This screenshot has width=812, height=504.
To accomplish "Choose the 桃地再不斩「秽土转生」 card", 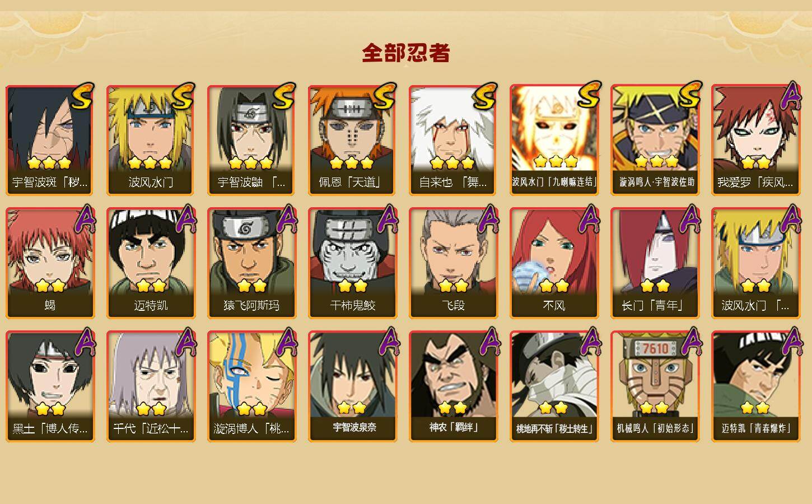I will point(554,386).
